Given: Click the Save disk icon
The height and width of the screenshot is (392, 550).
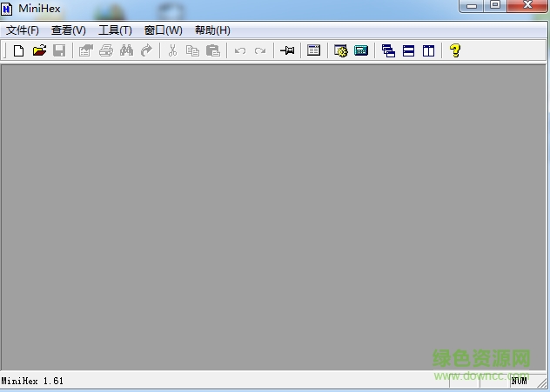Looking at the screenshot, I should click(59, 51).
